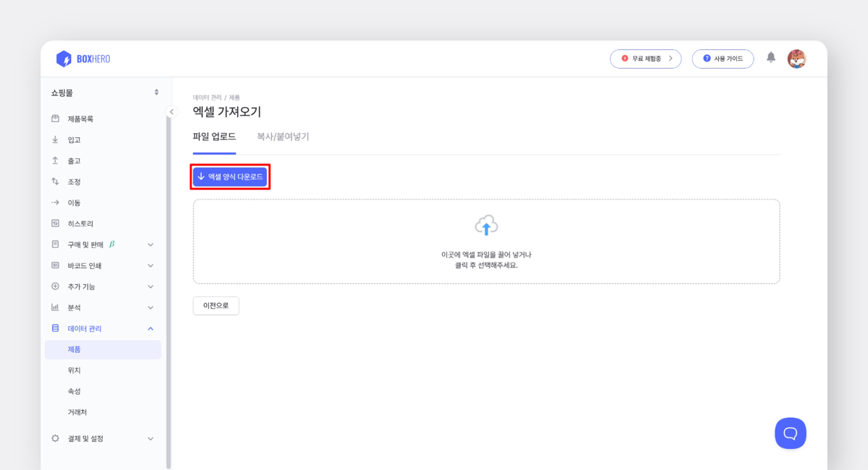Click the 제품목록 box icon
The image size is (868, 470).
(56, 119)
